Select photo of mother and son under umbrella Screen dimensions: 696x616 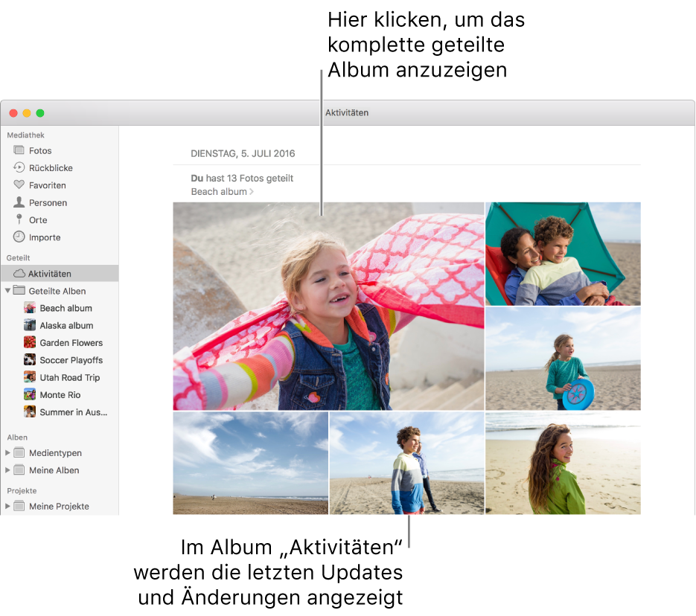pyautogui.click(x=563, y=254)
